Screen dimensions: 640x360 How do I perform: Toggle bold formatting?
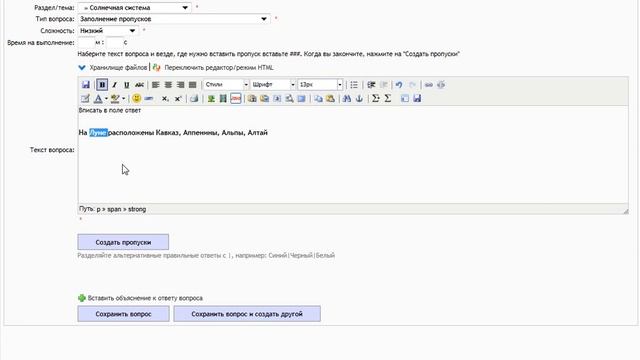pyautogui.click(x=102, y=84)
